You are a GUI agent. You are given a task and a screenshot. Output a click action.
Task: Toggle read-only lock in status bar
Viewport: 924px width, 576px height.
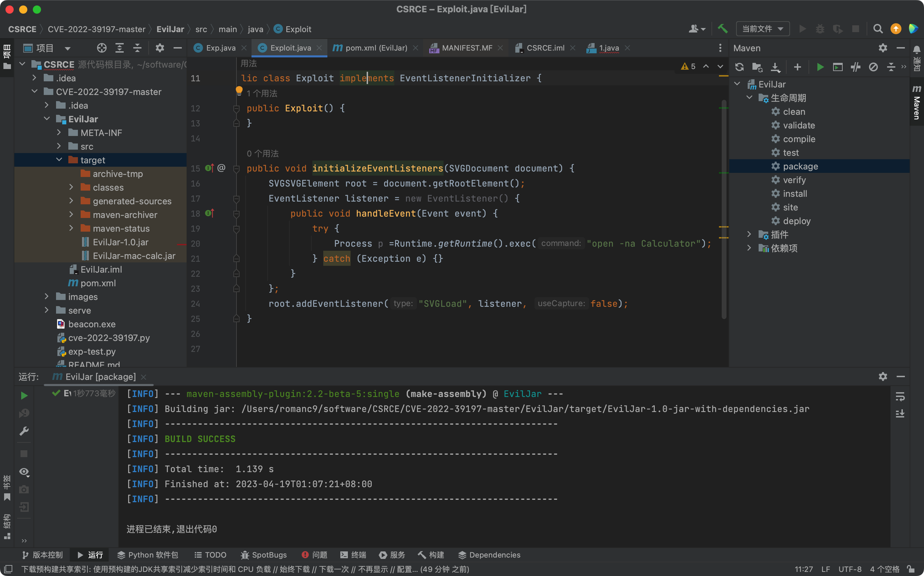click(911, 569)
